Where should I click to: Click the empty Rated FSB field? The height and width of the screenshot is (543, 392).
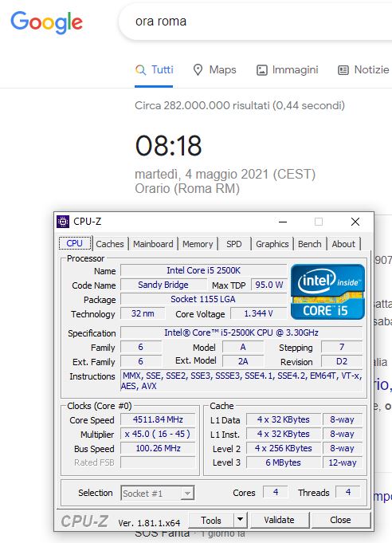click(x=158, y=462)
